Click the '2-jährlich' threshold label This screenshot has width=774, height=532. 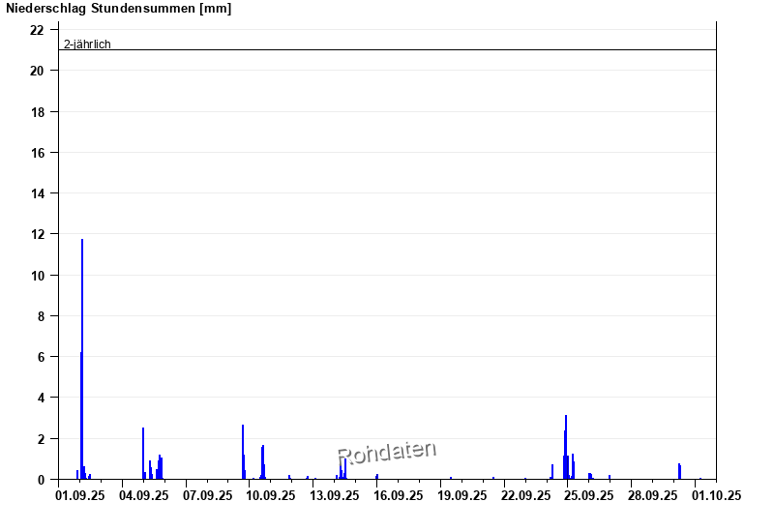tap(87, 44)
